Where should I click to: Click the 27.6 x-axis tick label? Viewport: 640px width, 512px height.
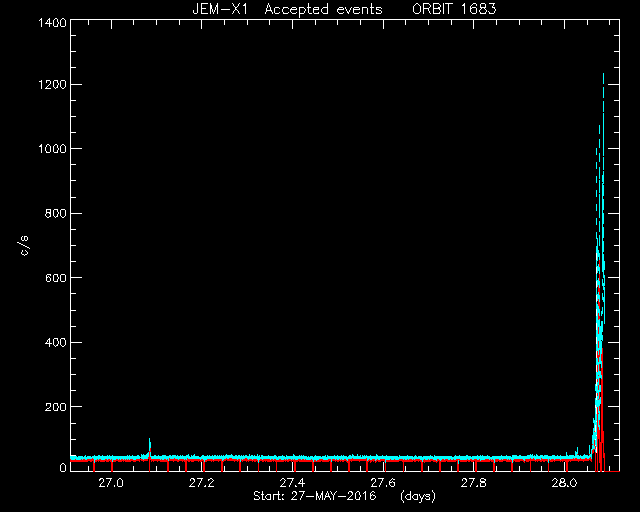click(383, 483)
